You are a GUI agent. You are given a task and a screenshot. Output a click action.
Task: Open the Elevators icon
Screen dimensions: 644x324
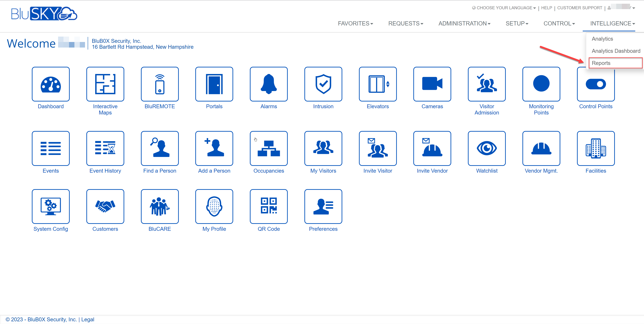point(378,84)
